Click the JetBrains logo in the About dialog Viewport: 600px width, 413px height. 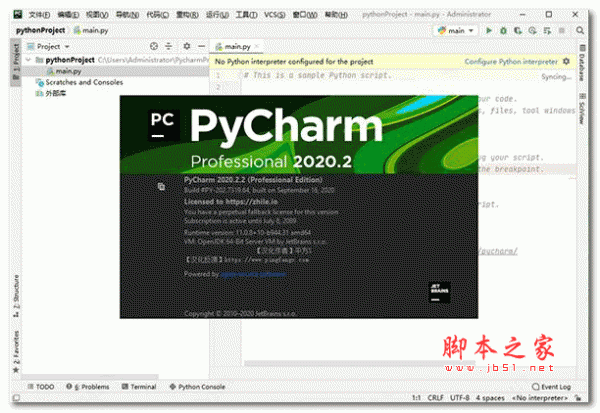click(x=439, y=292)
